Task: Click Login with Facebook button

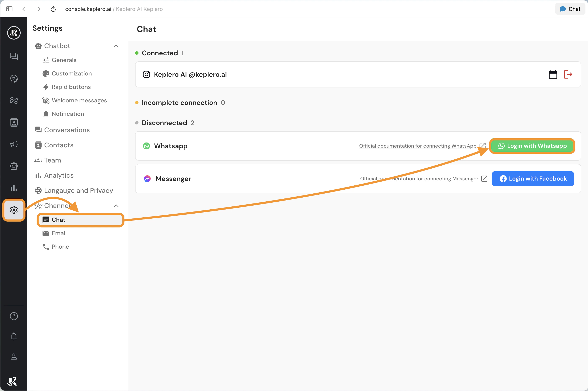Action: pyautogui.click(x=533, y=178)
